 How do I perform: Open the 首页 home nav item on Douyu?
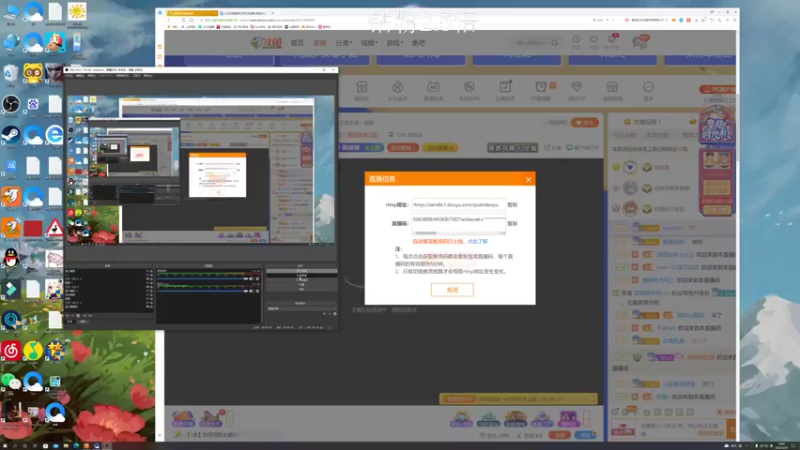tap(297, 43)
